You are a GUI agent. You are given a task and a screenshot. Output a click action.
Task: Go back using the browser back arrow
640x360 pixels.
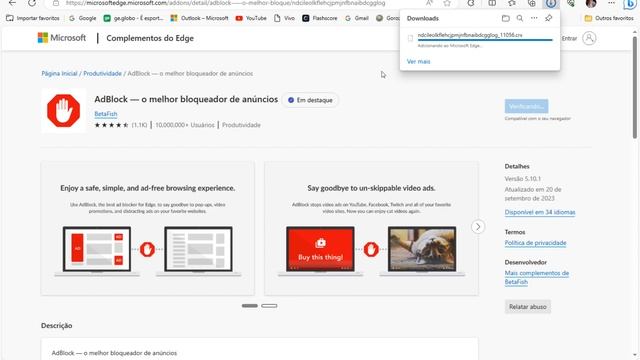coord(13,3)
